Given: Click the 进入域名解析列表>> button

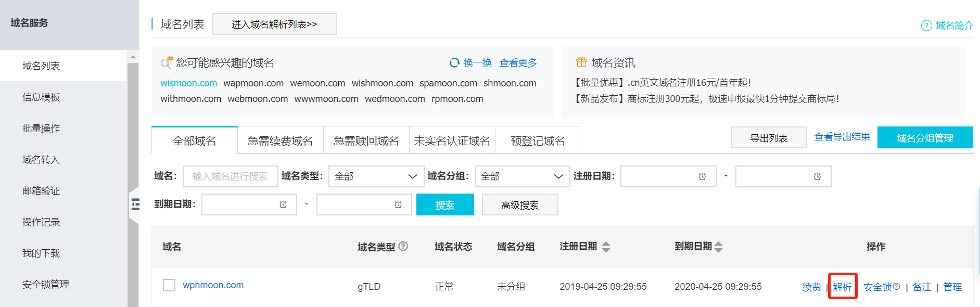Looking at the screenshot, I should pos(275,24).
